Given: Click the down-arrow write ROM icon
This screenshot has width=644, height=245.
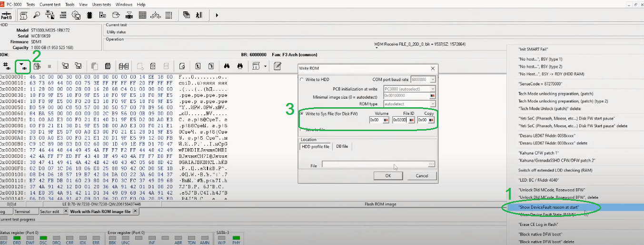Looking at the screenshot, I should click(x=22, y=66).
